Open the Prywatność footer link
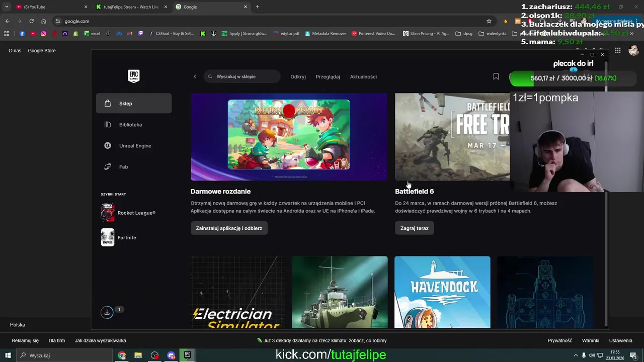The width and height of the screenshot is (644, 362). click(x=560, y=340)
